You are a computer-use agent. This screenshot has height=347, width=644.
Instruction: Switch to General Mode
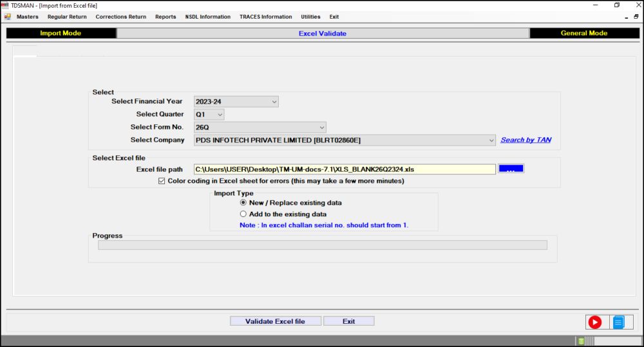coord(584,33)
